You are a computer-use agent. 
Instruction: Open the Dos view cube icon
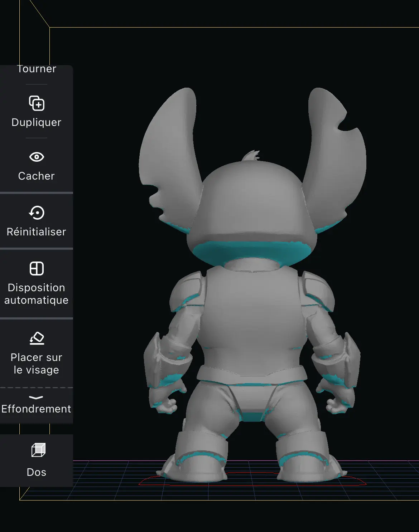coord(38,450)
